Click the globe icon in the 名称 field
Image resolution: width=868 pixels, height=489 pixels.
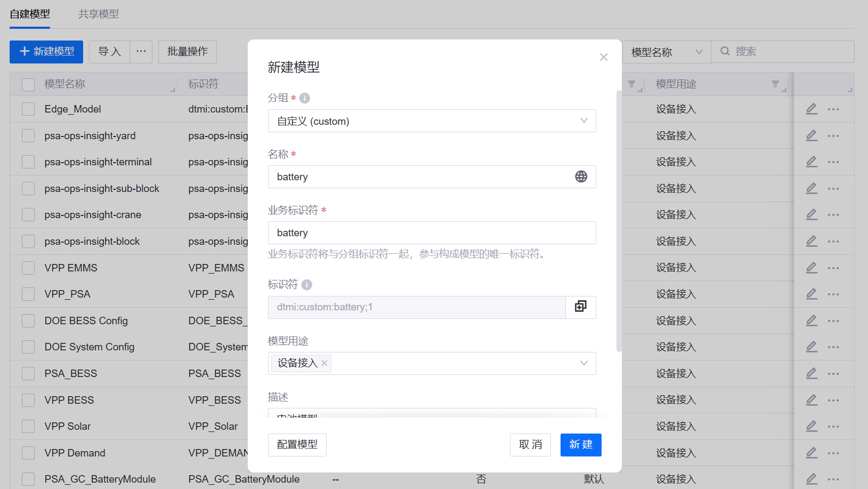(581, 177)
